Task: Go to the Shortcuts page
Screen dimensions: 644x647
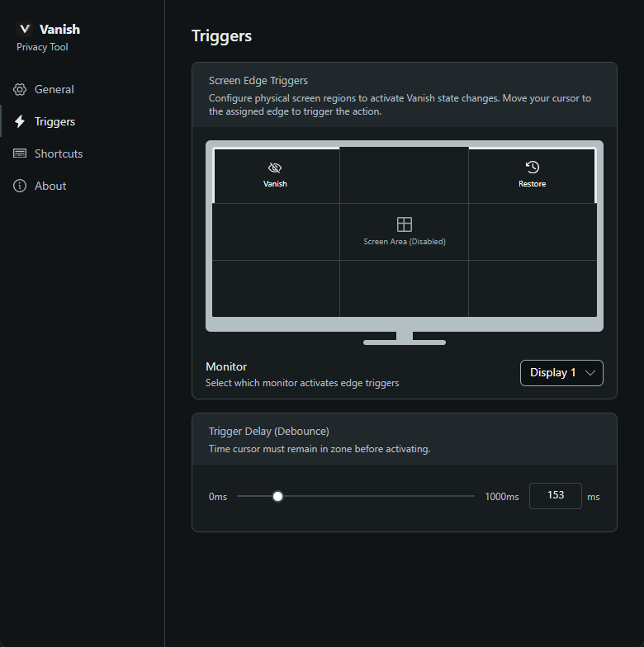Action: 83,153
